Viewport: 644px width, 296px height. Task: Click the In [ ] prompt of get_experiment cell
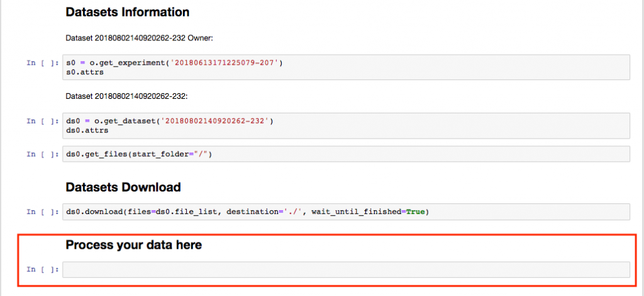point(43,63)
